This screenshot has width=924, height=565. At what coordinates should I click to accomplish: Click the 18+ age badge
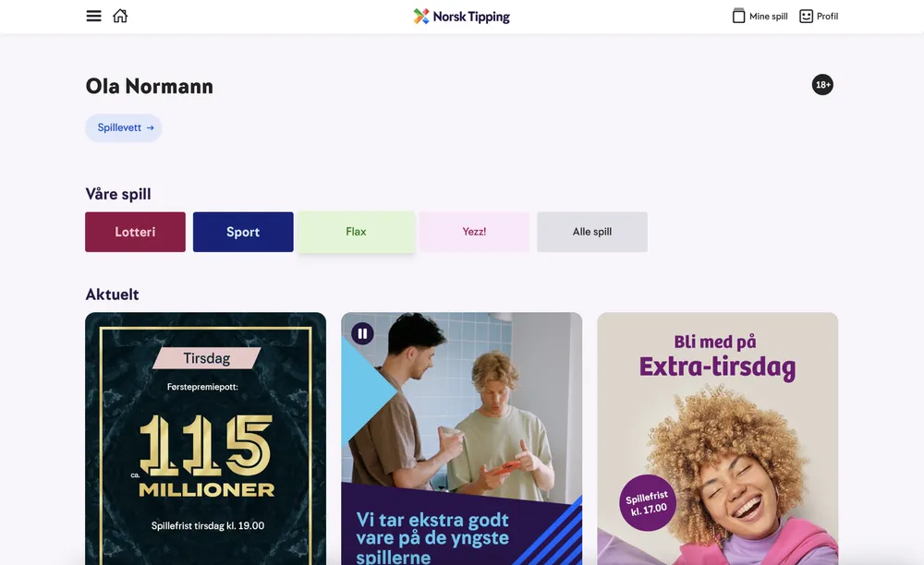click(x=822, y=85)
